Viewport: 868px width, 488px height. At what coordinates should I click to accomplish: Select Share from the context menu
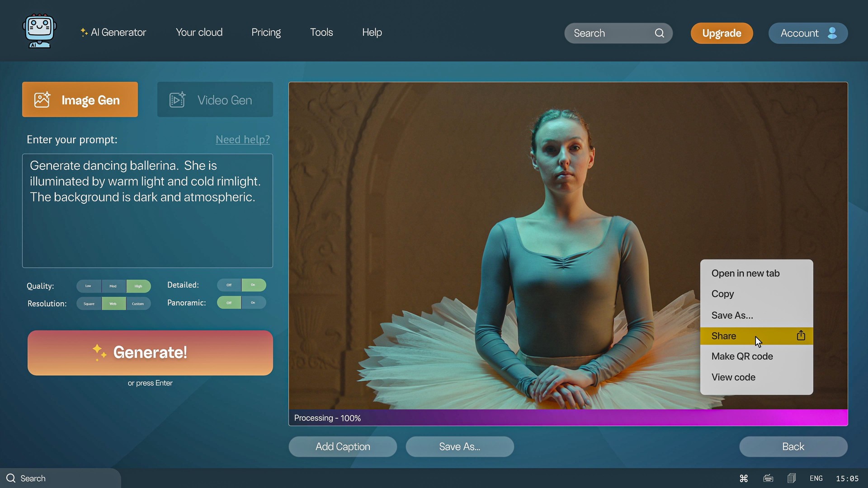[724, 335]
